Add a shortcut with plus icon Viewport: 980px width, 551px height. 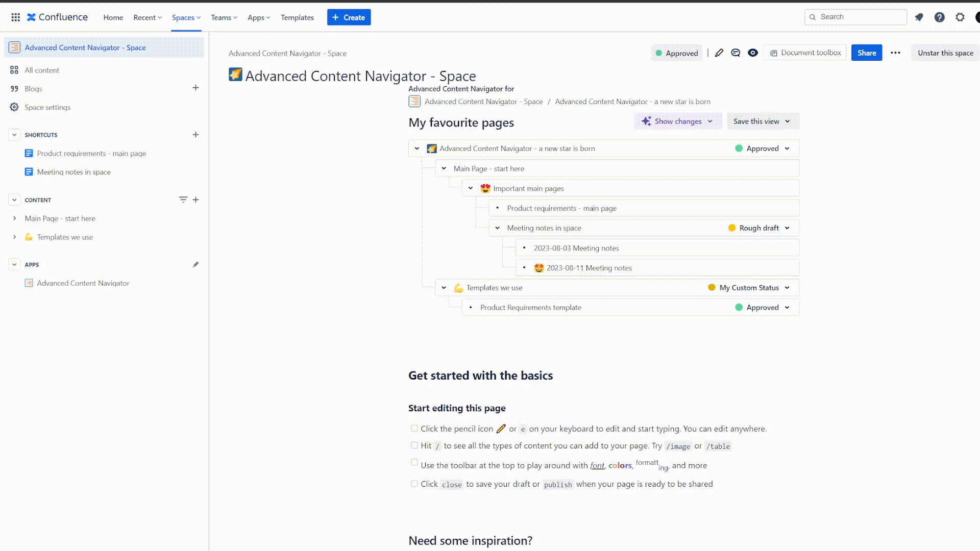[x=195, y=135]
